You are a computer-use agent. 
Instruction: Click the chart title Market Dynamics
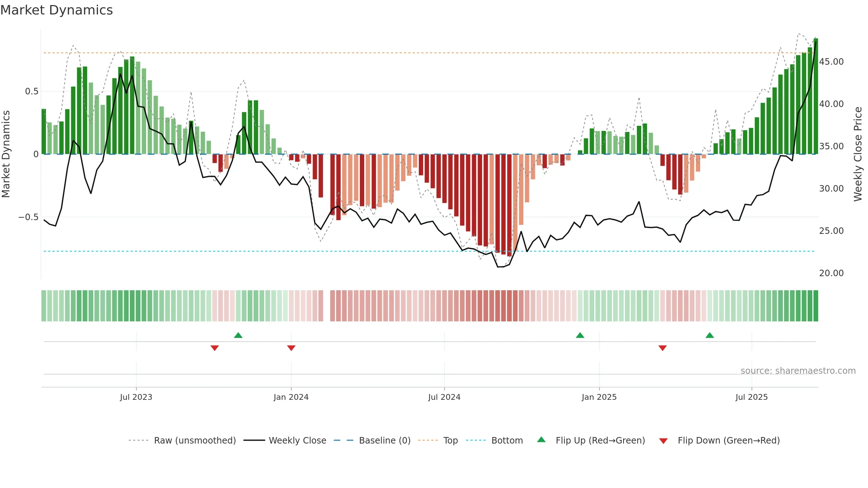(x=56, y=10)
